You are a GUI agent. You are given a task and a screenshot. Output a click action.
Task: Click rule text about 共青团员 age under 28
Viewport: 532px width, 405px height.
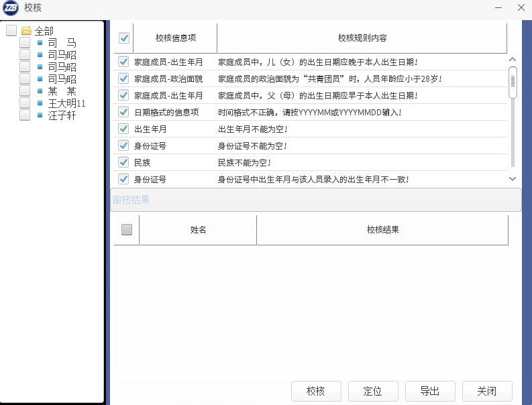point(330,78)
